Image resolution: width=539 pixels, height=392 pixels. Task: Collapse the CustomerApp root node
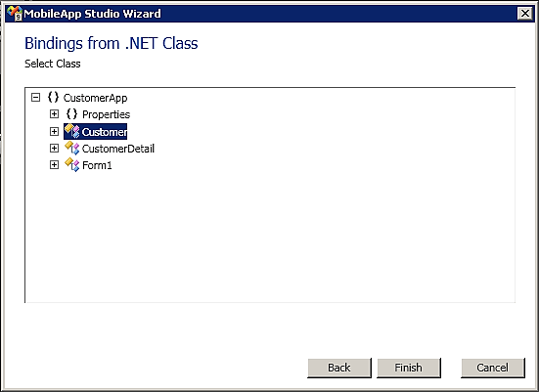click(x=35, y=97)
